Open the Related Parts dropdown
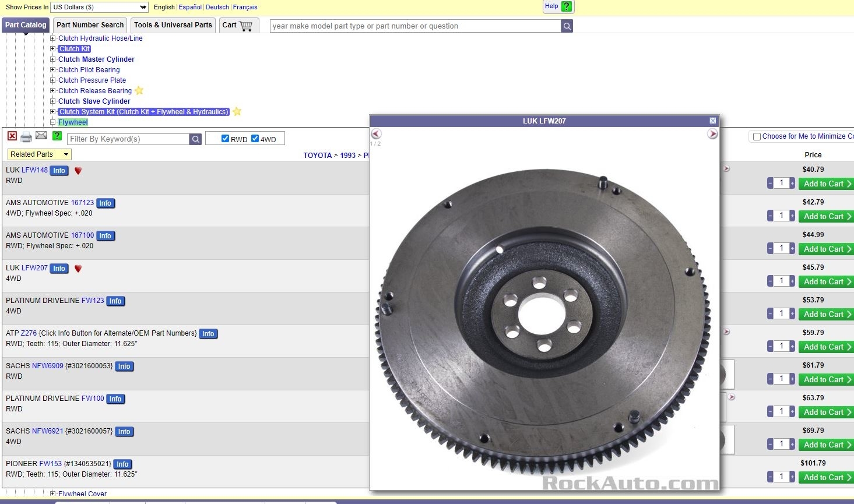This screenshot has height=504, width=854. click(x=40, y=154)
